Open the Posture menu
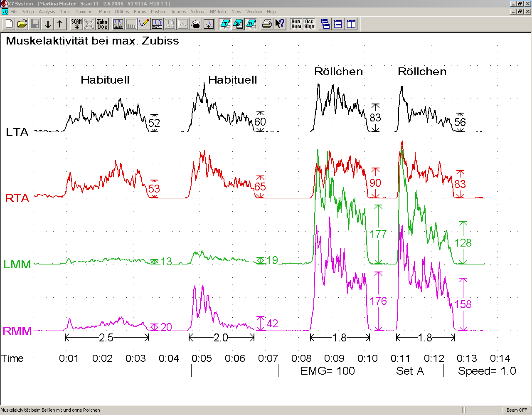This screenshot has height=415, width=532. pos(158,12)
